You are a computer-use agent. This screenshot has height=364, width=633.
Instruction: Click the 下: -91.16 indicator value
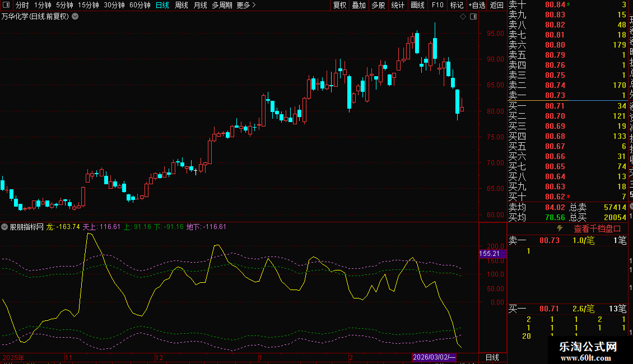169,227
